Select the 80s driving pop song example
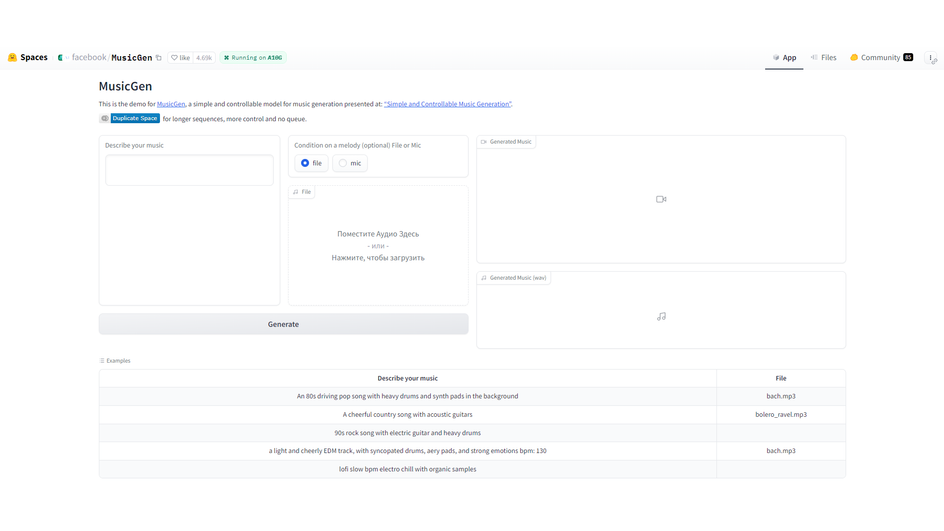Viewport: 944px width, 531px height. pyautogui.click(x=408, y=396)
